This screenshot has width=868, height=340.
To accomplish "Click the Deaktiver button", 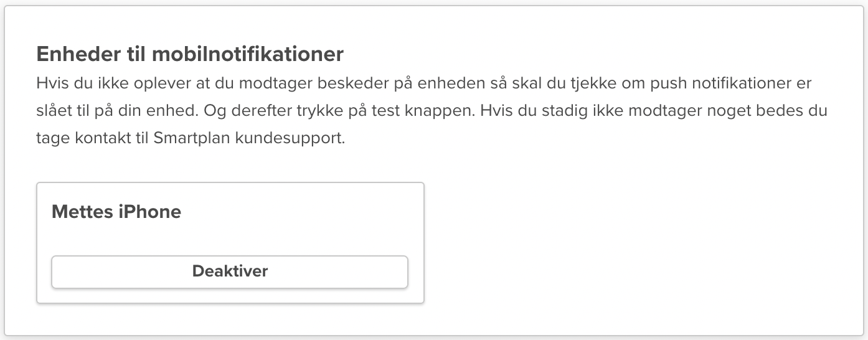I will click(229, 272).
